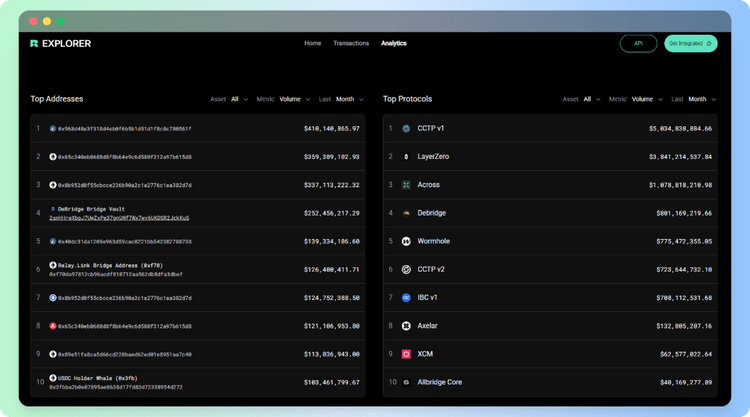
Task: Click chain icon in $359,389,102.93 address row
Action: (x=53, y=157)
